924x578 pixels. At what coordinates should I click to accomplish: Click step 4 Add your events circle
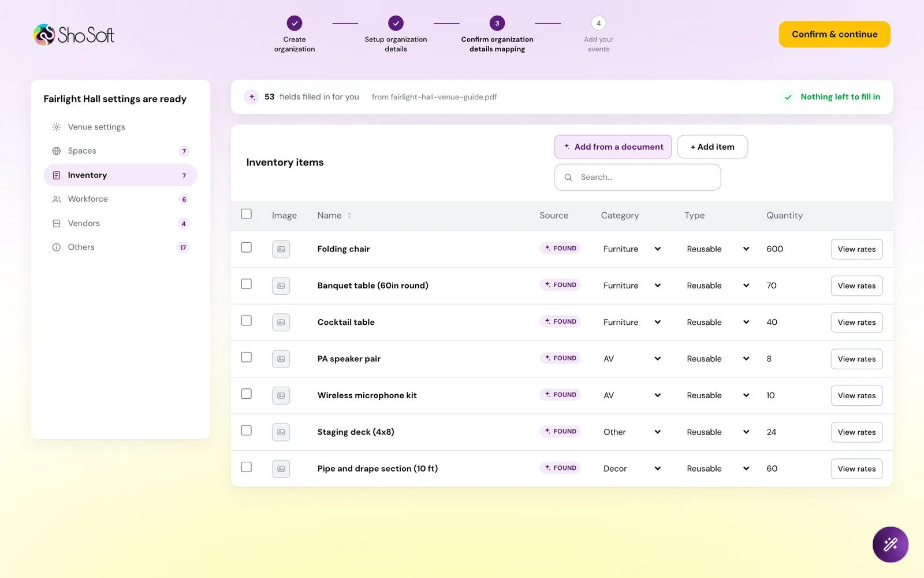click(x=598, y=23)
